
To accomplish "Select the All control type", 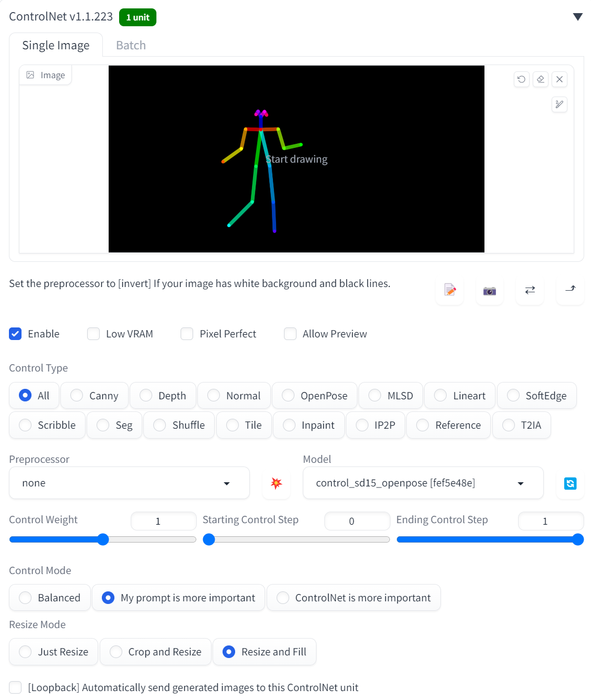I will [35, 396].
